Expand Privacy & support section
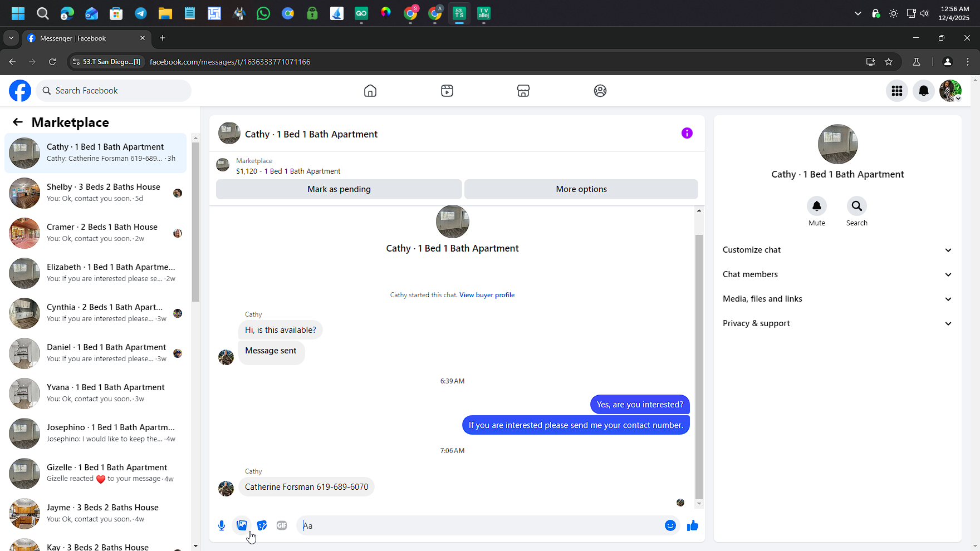Screen dimensions: 980x551 837,323
